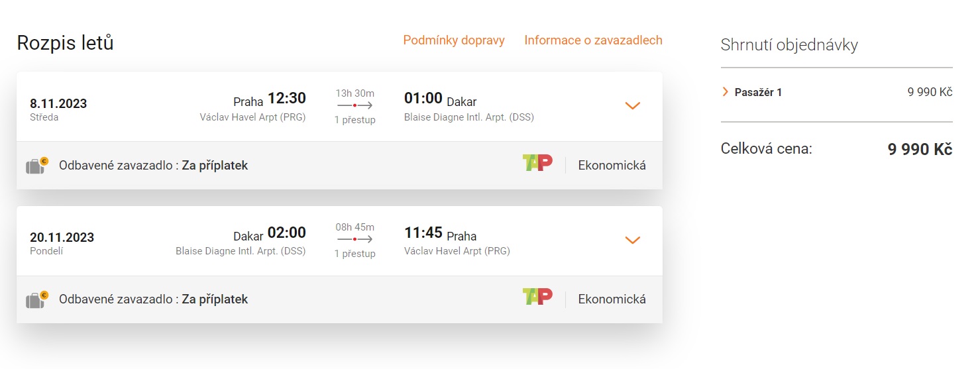Expand return Dakar to Praha flight details
Viewport: 980px width, 369px height.
633,240
